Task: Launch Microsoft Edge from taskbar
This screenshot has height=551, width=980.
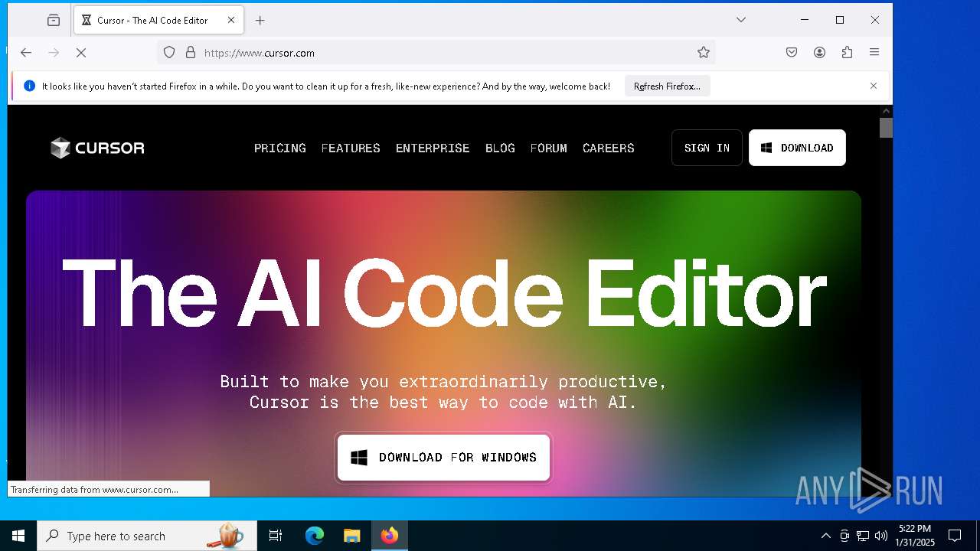Action: coord(315,536)
